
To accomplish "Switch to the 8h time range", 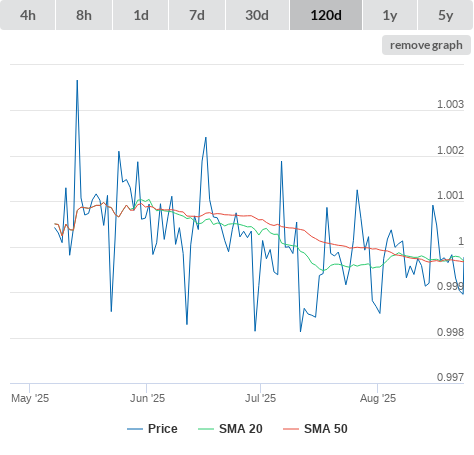I will [84, 15].
